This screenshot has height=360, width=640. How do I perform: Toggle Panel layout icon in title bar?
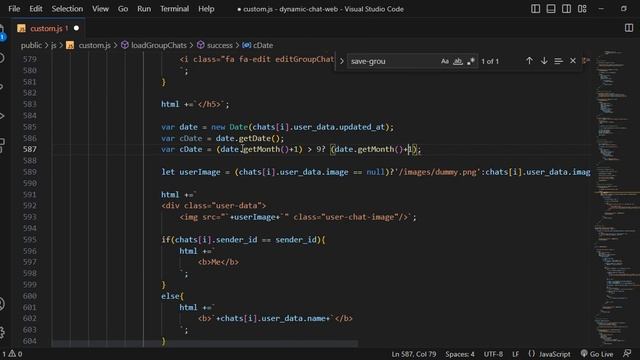tap(551, 9)
